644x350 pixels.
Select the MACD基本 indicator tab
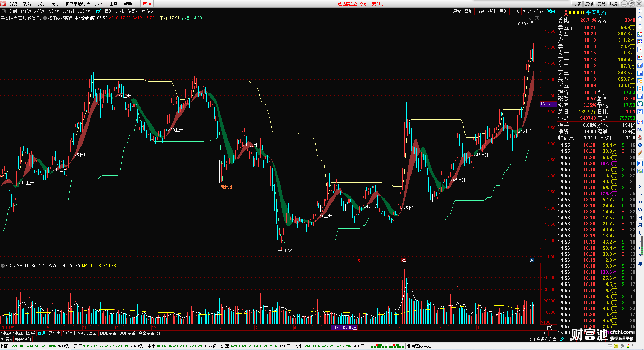click(x=87, y=333)
